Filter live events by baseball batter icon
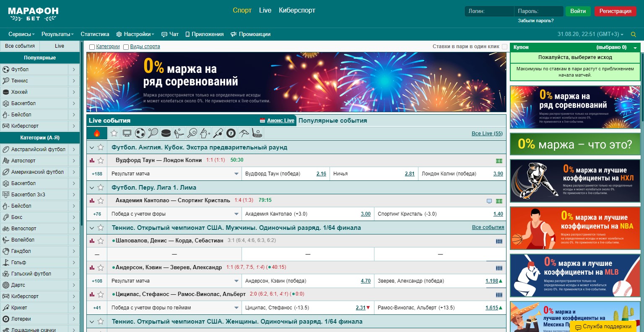The width and height of the screenshot is (644, 332). (x=205, y=133)
